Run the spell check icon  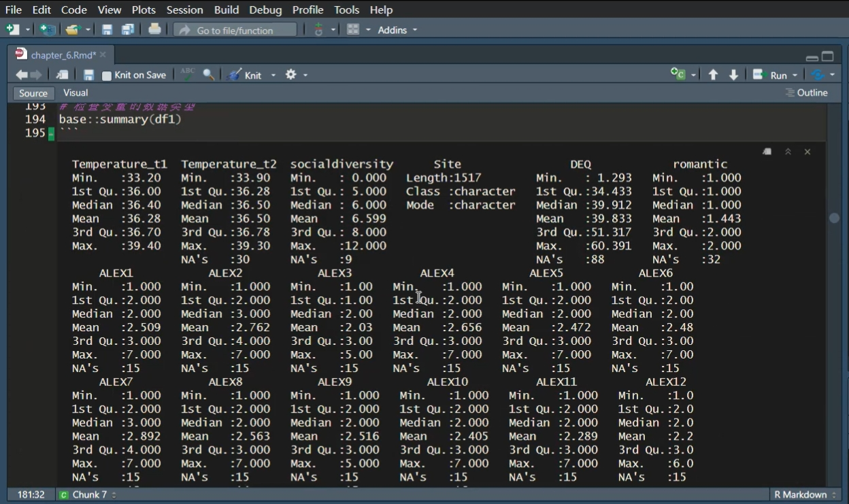188,75
